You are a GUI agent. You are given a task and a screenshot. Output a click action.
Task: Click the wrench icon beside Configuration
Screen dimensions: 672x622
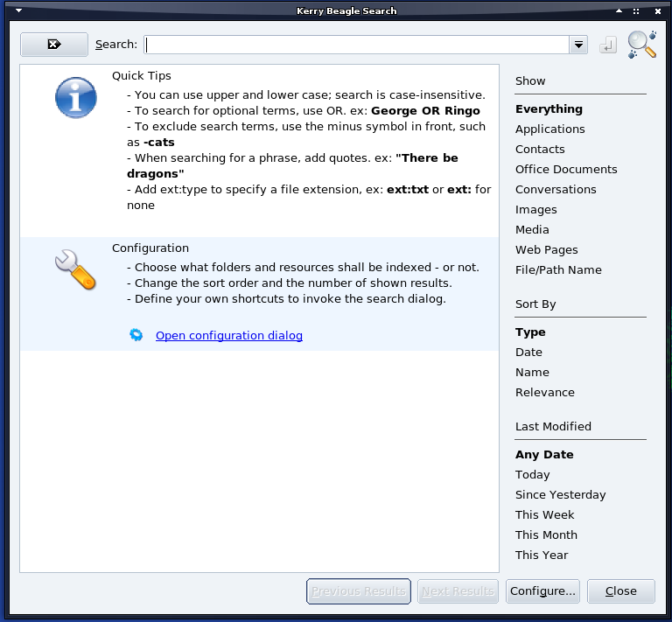coord(75,269)
